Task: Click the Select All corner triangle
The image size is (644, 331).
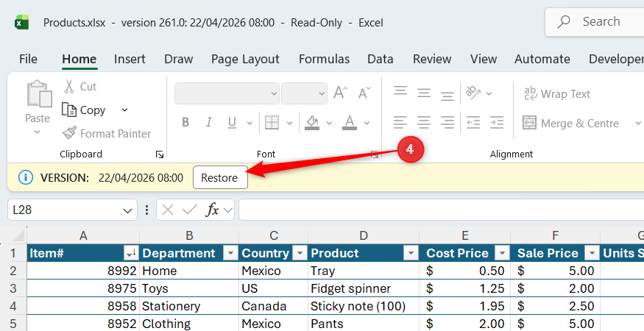Action: pyautogui.click(x=19, y=235)
